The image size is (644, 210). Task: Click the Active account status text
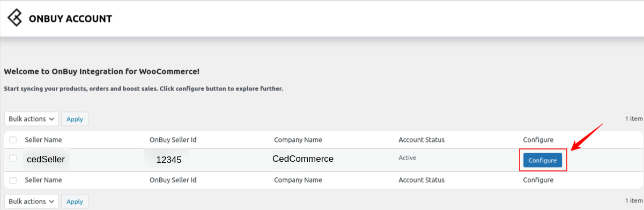click(407, 158)
